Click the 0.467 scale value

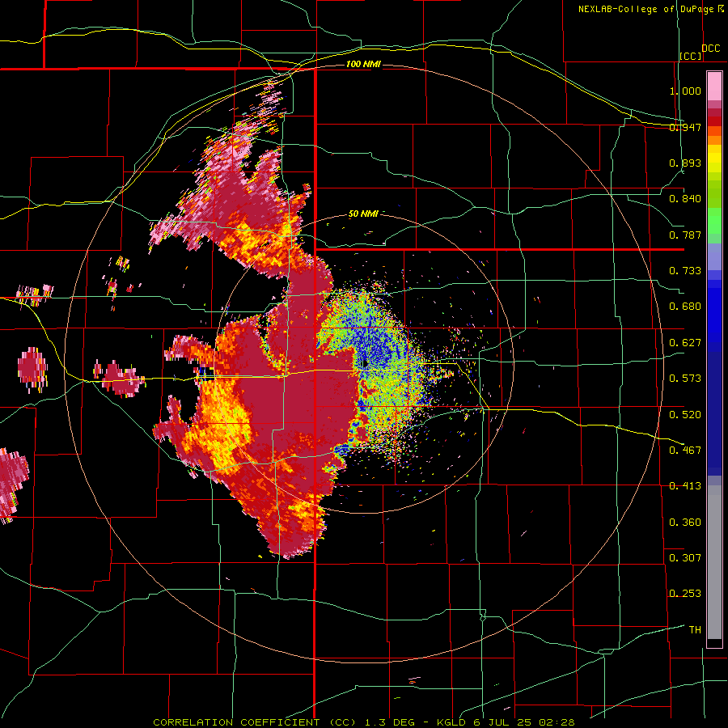[685, 450]
